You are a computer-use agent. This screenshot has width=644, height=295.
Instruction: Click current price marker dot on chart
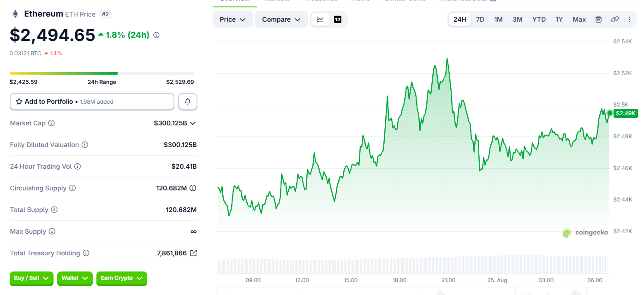point(610,113)
